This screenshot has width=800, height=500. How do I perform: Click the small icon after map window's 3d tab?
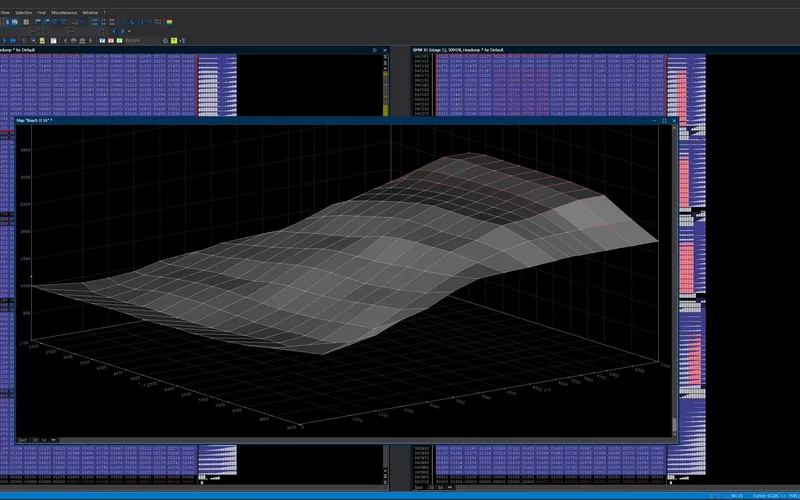click(x=54, y=440)
